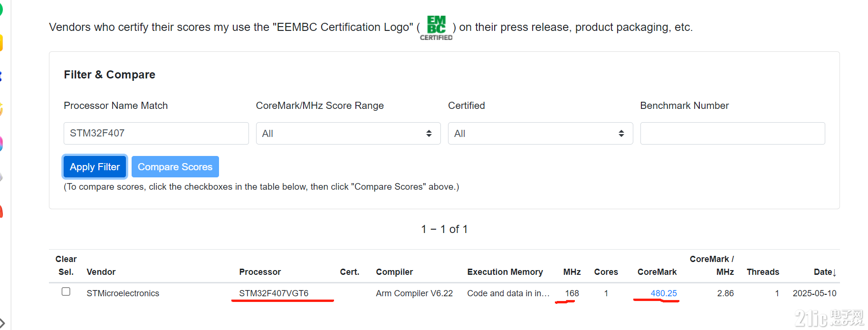Click the 2025-05-10 date cell
This screenshot has height=330, width=868.
tap(814, 293)
